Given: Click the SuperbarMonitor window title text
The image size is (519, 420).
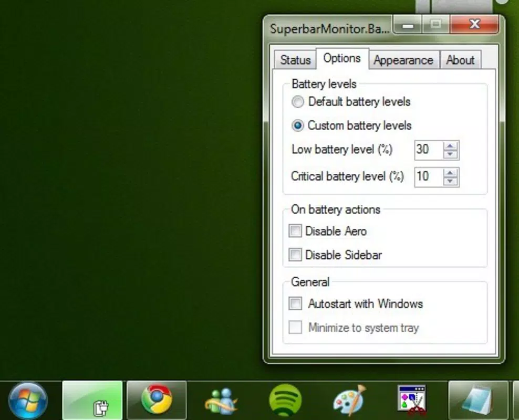Looking at the screenshot, I should pyautogui.click(x=330, y=29).
